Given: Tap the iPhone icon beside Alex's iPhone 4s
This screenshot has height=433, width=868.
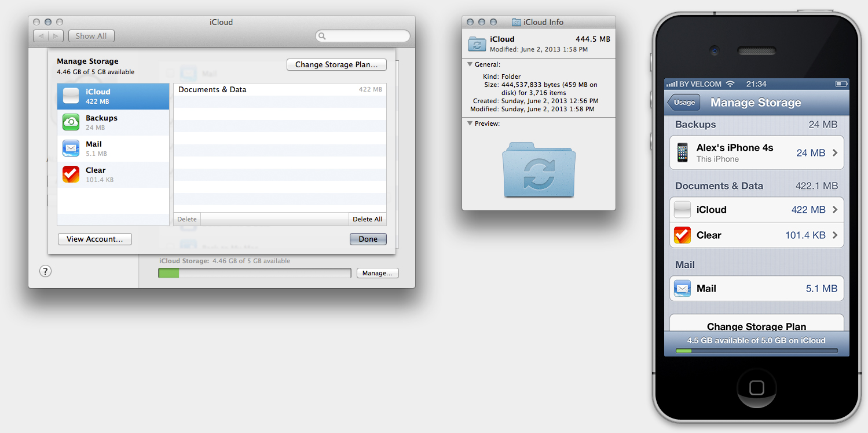Looking at the screenshot, I should coord(683,153).
